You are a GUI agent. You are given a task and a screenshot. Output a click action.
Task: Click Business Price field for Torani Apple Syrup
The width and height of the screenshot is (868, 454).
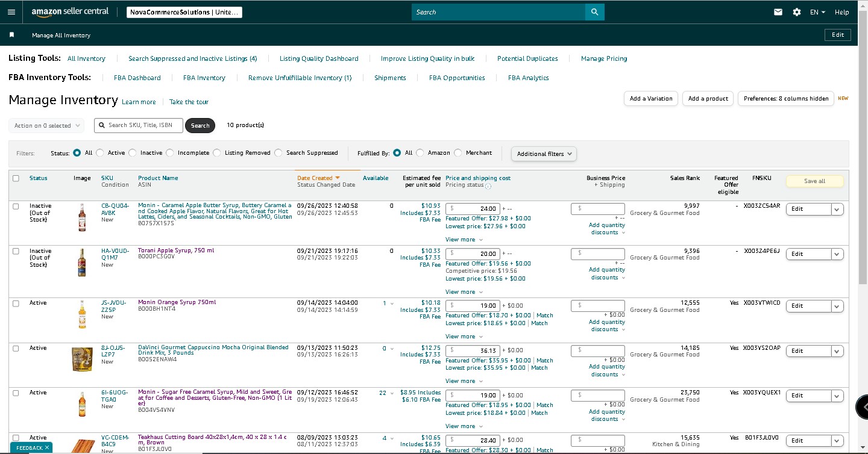(598, 254)
